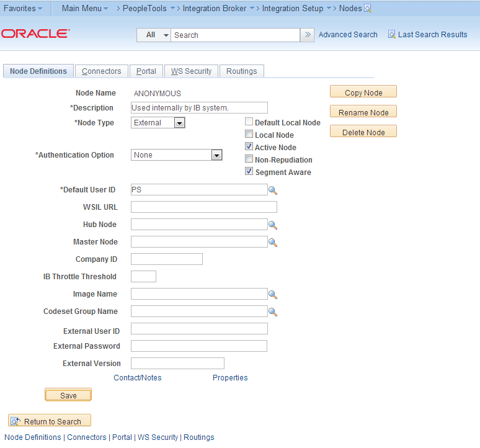Open the Contact/Notes link
The image size is (480, 448).
[138, 377]
